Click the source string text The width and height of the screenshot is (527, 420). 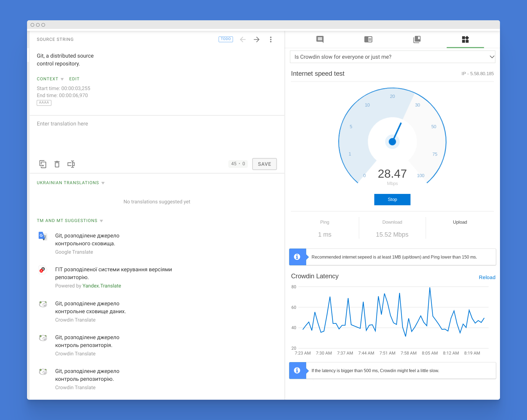pyautogui.click(x=65, y=60)
